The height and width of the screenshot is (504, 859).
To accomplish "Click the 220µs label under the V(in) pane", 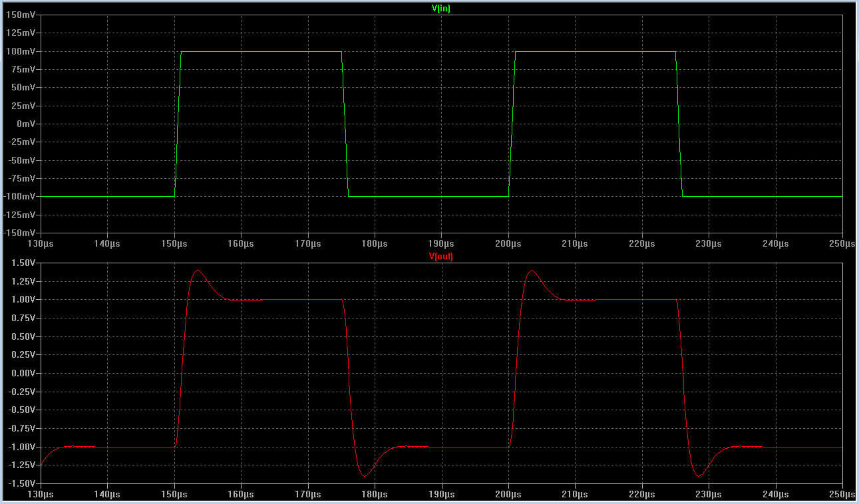I will (x=642, y=244).
